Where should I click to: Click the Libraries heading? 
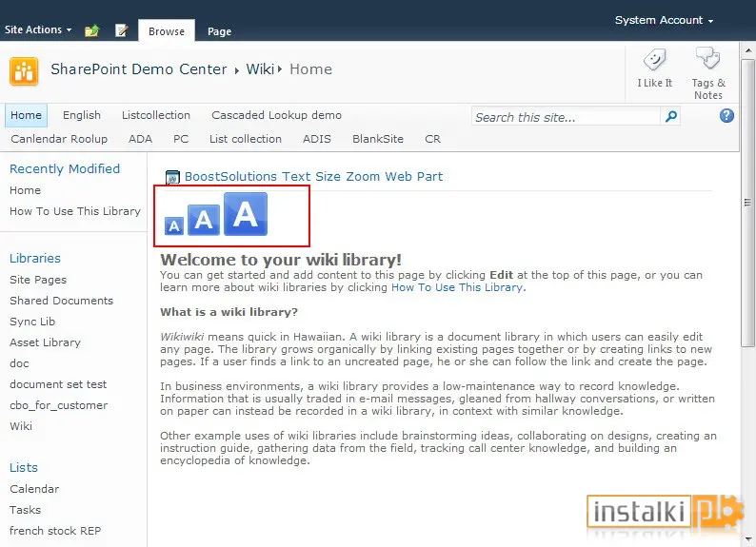[x=34, y=259]
